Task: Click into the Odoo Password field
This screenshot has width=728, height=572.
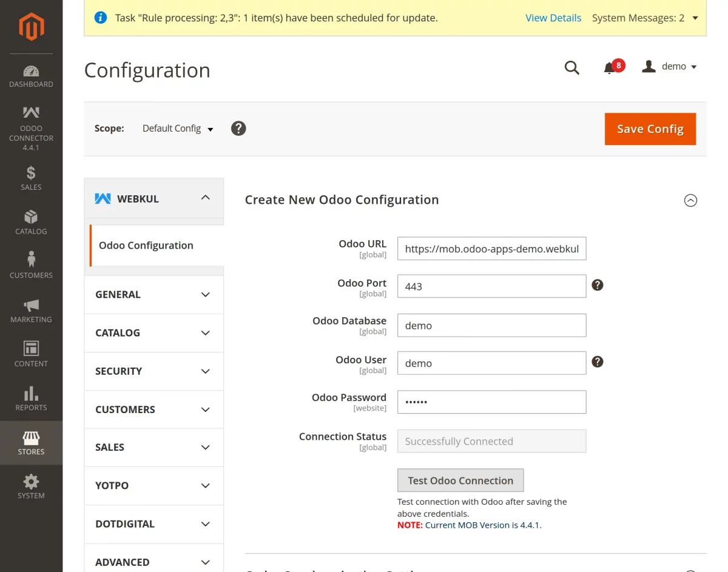Action: click(492, 402)
